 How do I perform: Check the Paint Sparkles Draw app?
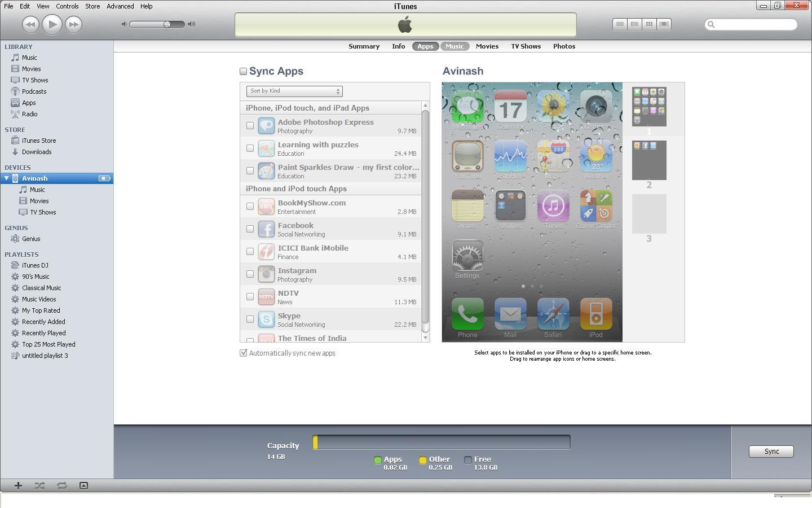point(250,170)
